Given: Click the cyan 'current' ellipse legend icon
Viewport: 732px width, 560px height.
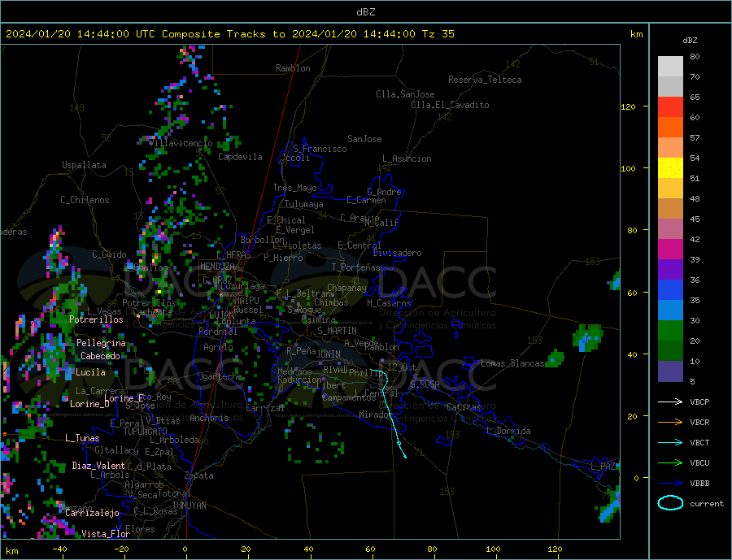Looking at the screenshot, I should pyautogui.click(x=670, y=503).
